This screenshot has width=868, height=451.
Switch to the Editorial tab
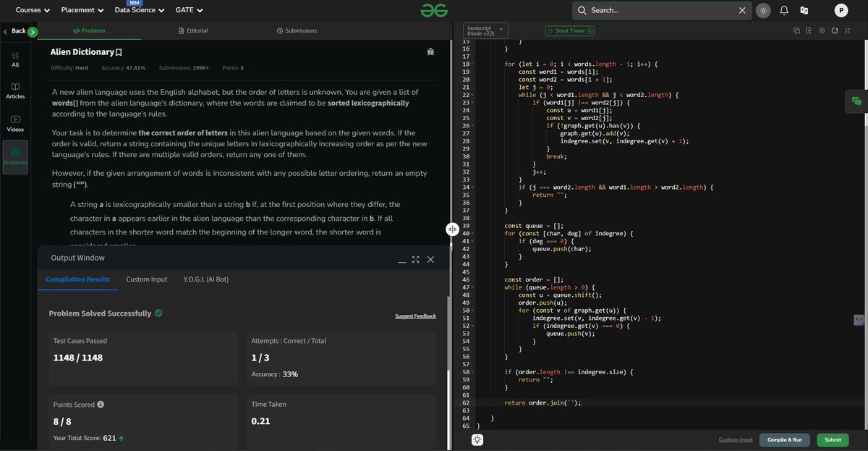(x=193, y=31)
